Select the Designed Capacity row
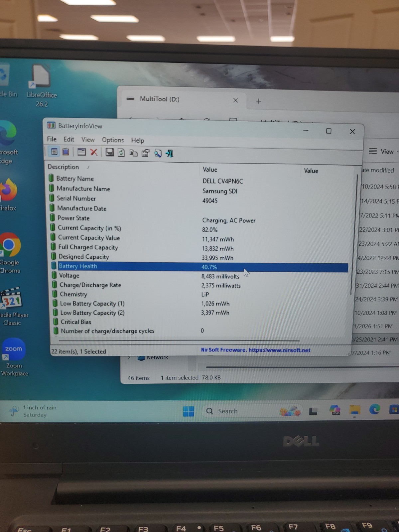399x532 pixels. [x=199, y=257]
